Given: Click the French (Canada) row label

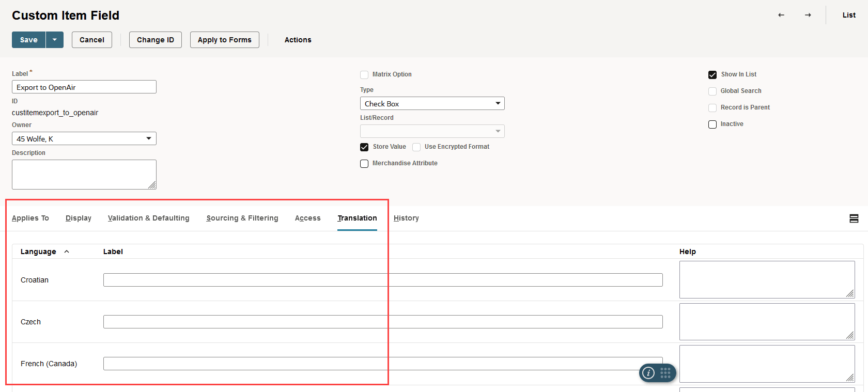Looking at the screenshot, I should point(49,364).
